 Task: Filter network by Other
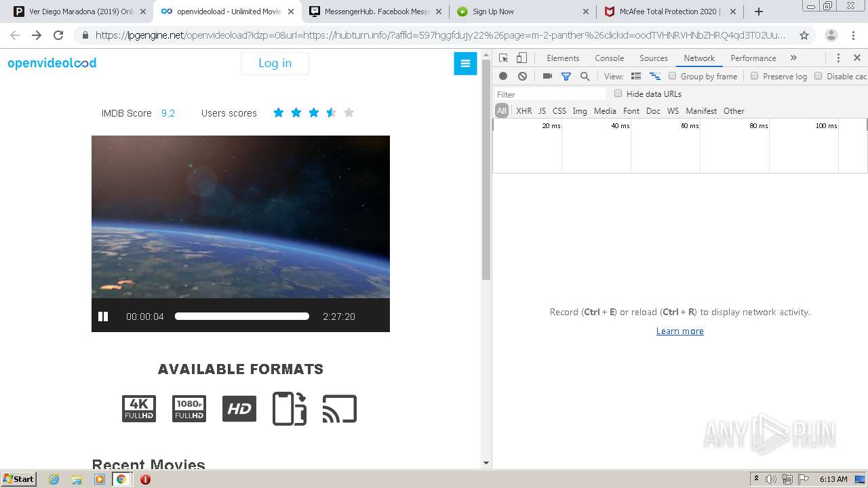pyautogui.click(x=734, y=111)
